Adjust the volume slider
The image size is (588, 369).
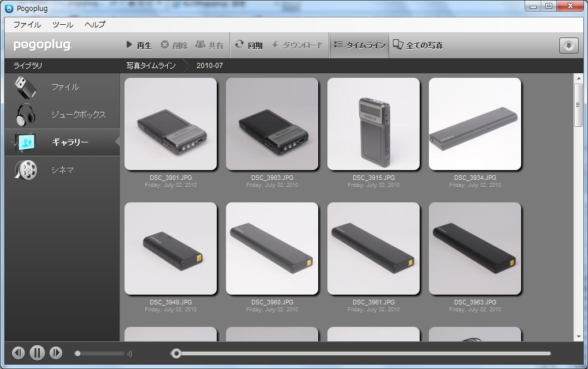pyautogui.click(x=100, y=353)
